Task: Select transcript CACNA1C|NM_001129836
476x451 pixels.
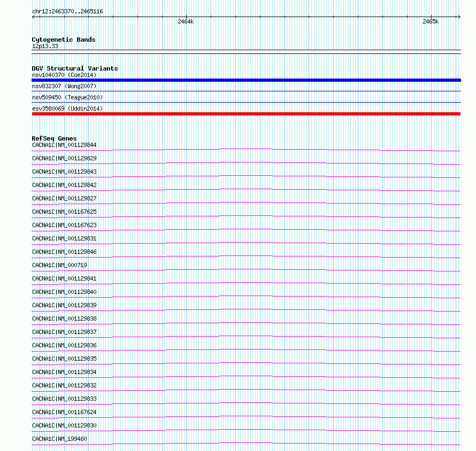Action: coord(64,345)
